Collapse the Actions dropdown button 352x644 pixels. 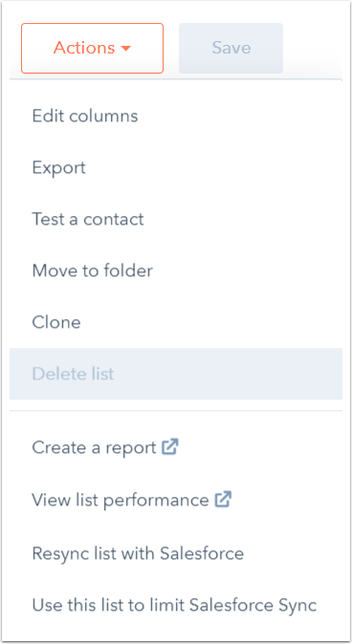coord(92,48)
